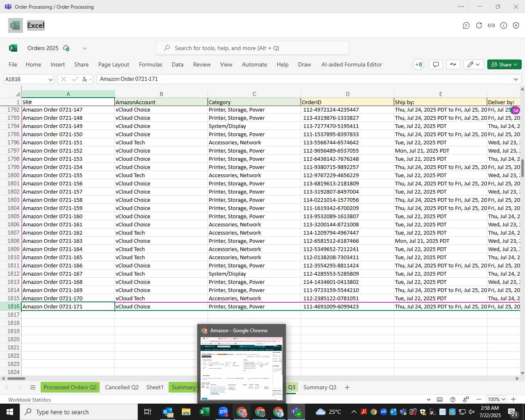
Task: Click the keyboard shortcuts status bar icon
Action: click(440, 399)
